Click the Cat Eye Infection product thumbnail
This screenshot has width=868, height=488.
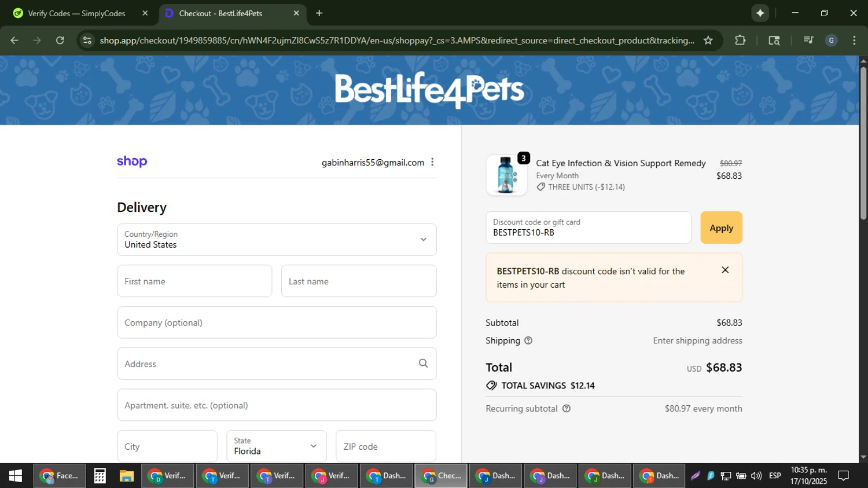(506, 175)
